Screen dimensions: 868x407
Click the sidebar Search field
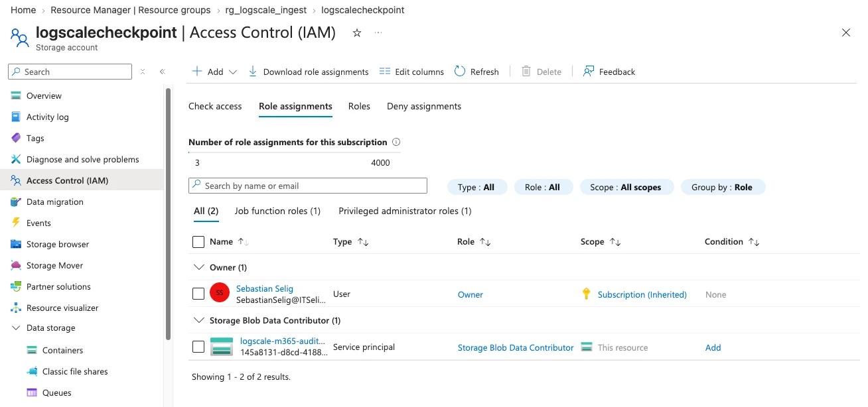70,72
